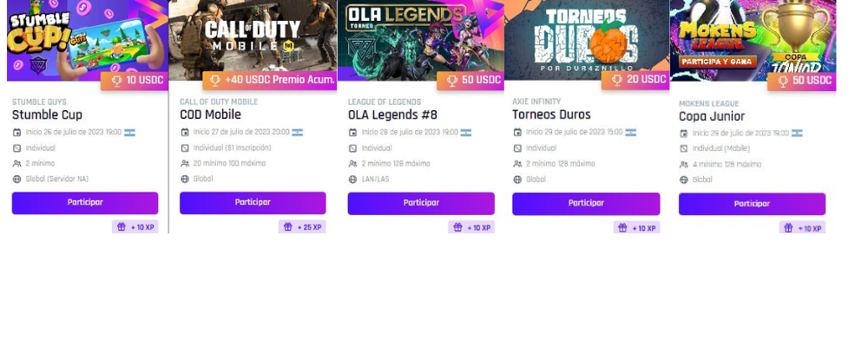868x347 pixels.
Task: Click the gift icon on Copa Junior XP badge
Action: click(x=788, y=228)
